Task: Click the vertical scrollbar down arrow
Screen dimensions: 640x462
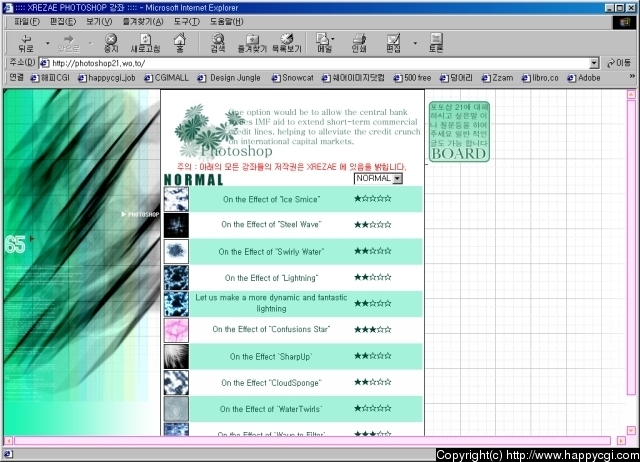Action: coord(631,431)
